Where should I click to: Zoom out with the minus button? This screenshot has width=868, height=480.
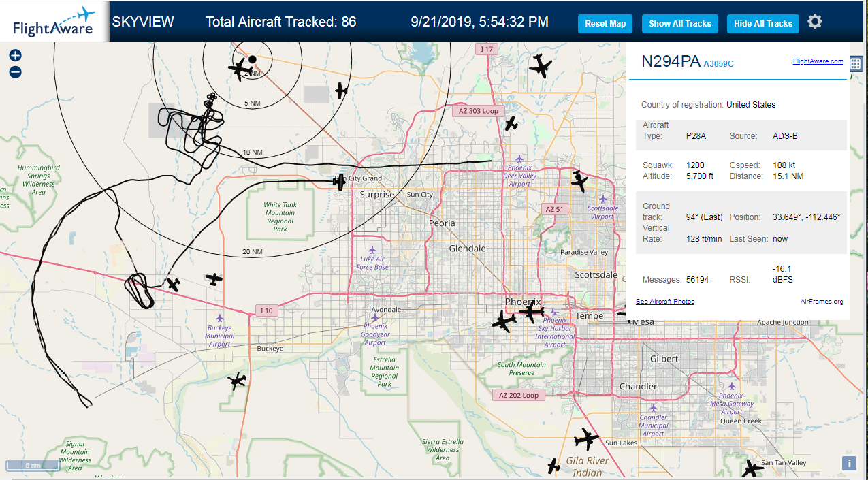pyautogui.click(x=15, y=71)
